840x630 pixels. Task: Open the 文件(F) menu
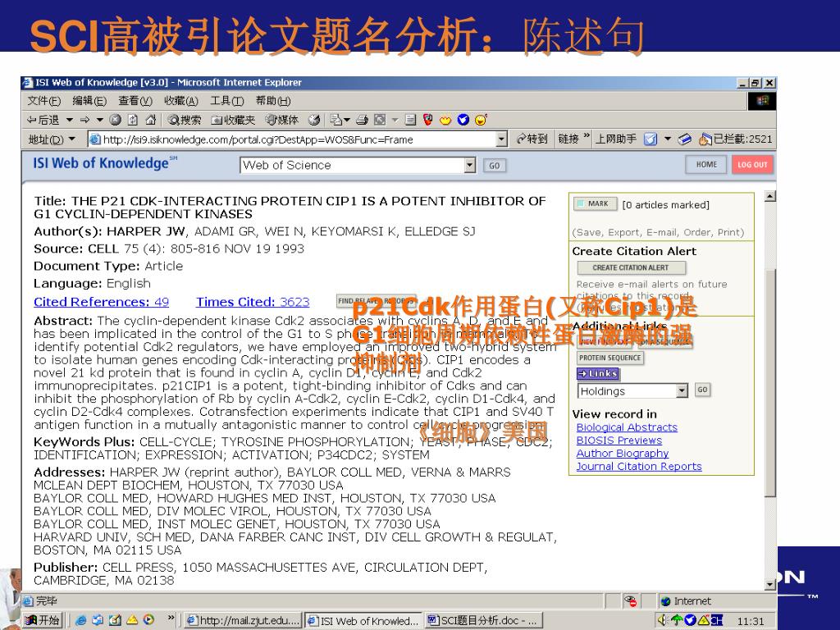coord(44,101)
